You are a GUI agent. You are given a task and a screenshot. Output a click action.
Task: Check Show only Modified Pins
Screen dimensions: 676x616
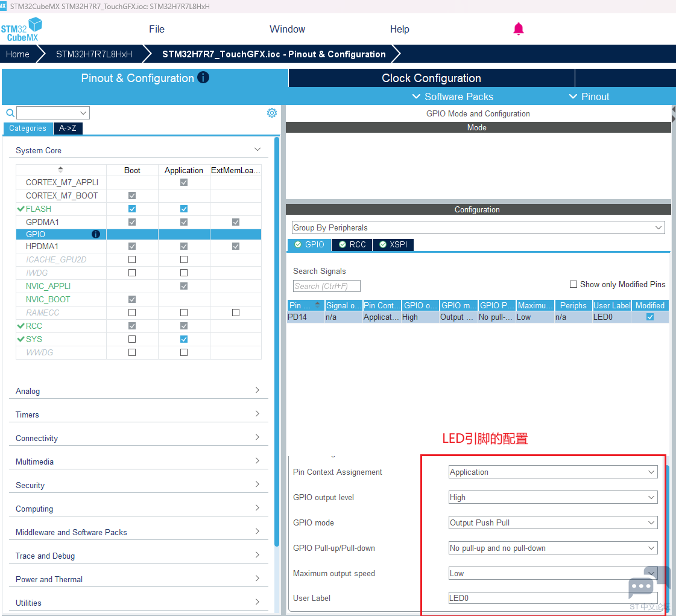tap(573, 284)
